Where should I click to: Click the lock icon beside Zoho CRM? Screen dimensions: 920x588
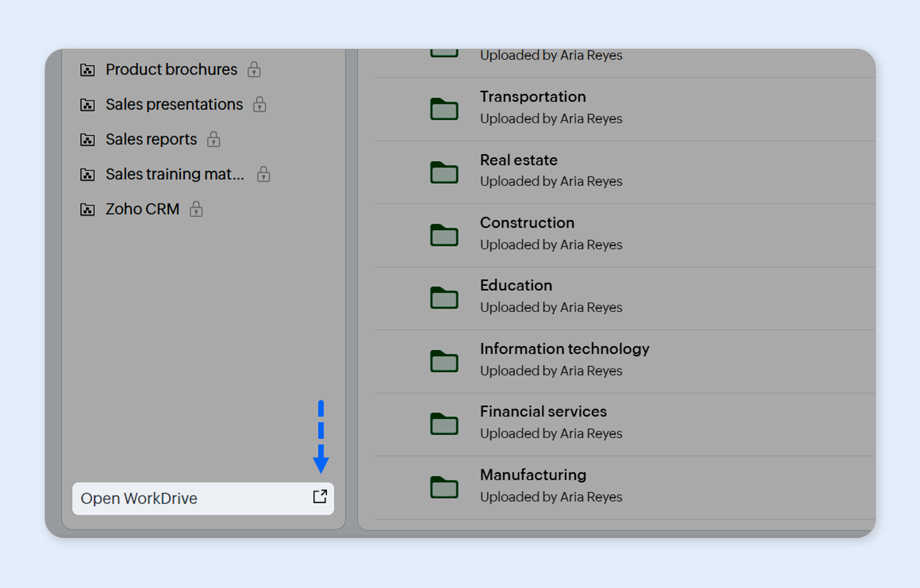point(196,209)
